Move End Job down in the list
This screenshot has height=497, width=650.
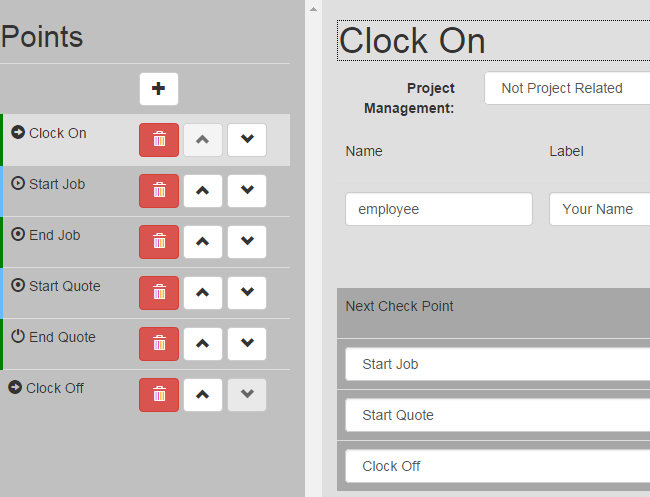pyautogui.click(x=247, y=242)
